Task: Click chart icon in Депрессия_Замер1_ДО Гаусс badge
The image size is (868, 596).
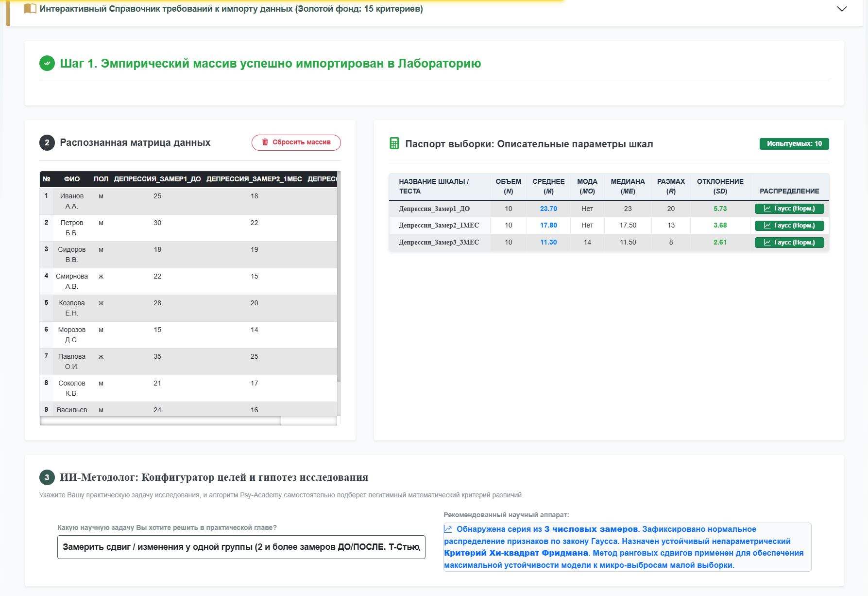Action: (x=767, y=209)
